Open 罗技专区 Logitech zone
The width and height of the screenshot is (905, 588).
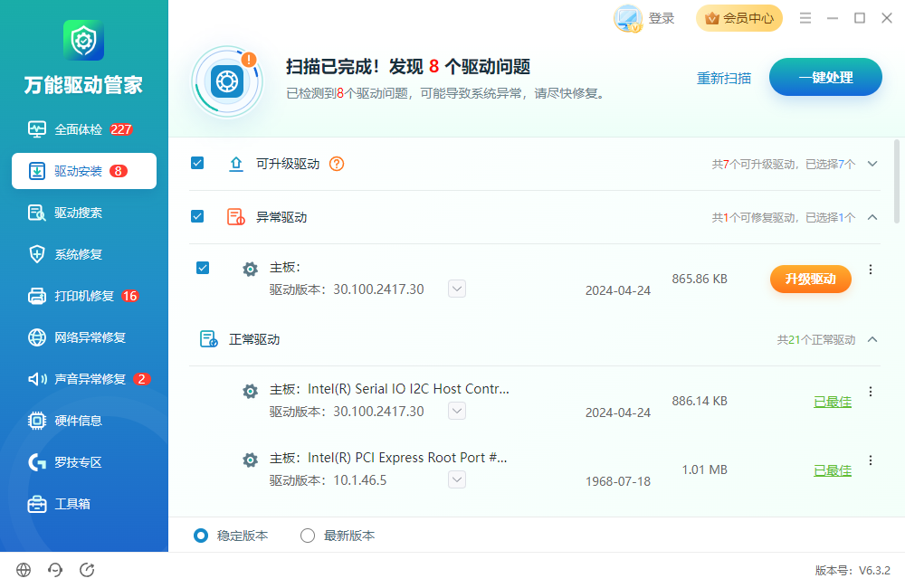coord(83,461)
